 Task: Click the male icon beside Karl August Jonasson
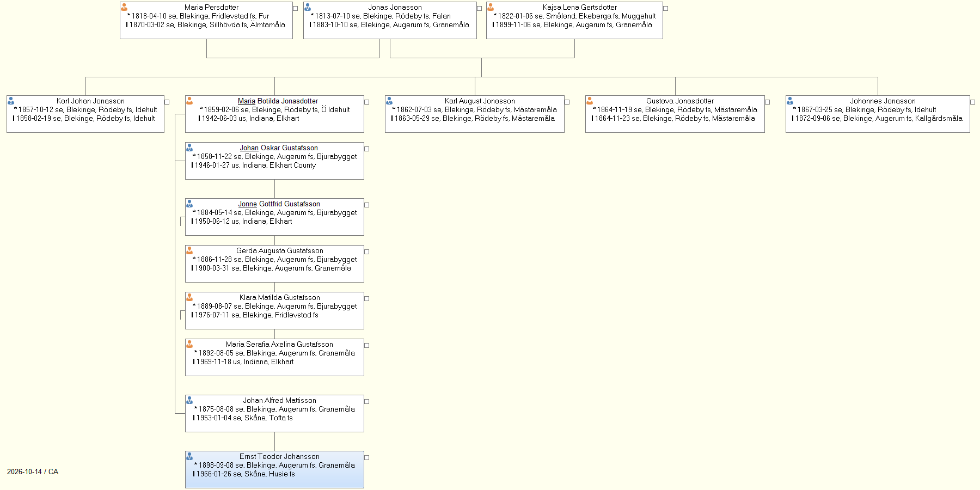click(x=389, y=101)
